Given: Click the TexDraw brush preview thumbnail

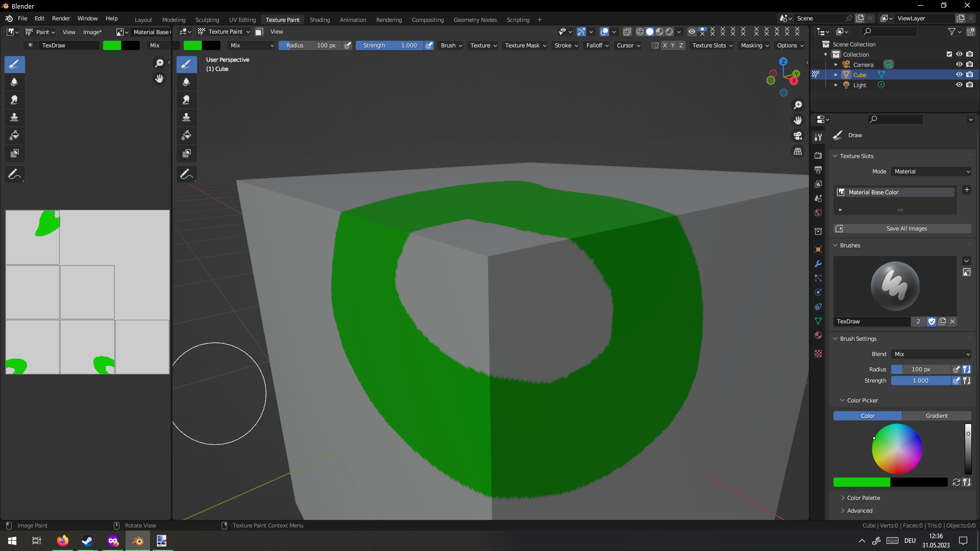Looking at the screenshot, I should tap(895, 286).
